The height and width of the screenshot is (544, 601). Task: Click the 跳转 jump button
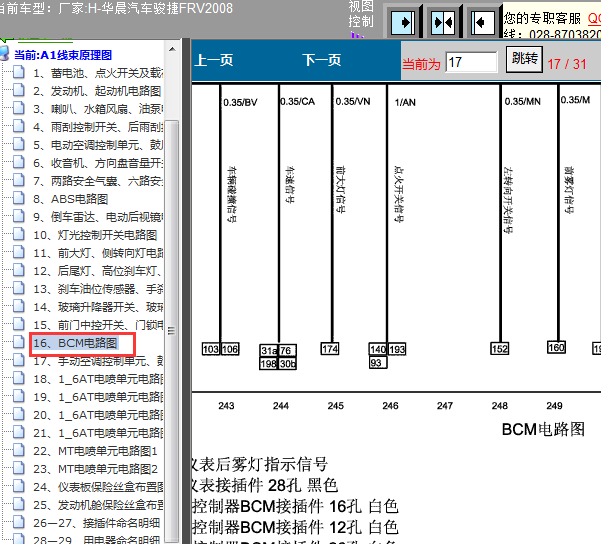(x=524, y=59)
